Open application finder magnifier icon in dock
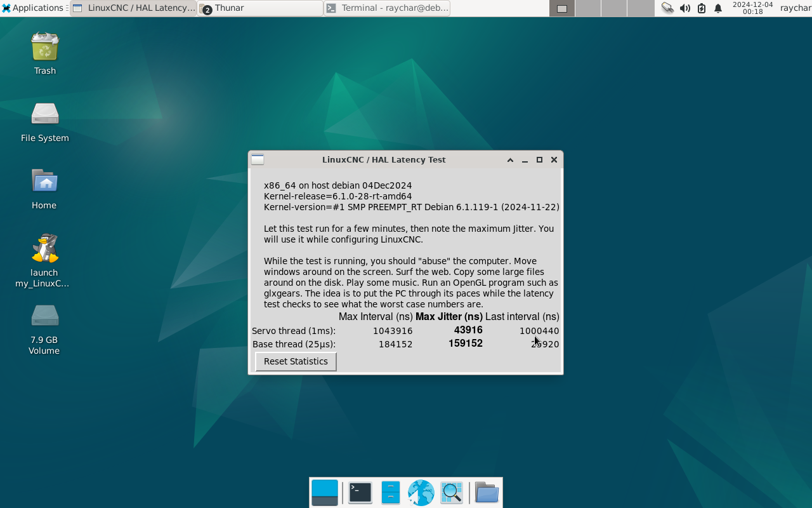This screenshot has height=508, width=812. (x=452, y=493)
